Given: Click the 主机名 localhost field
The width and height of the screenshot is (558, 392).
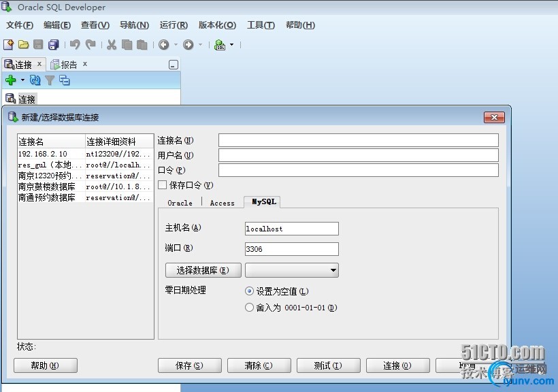Looking at the screenshot, I should click(x=292, y=229).
